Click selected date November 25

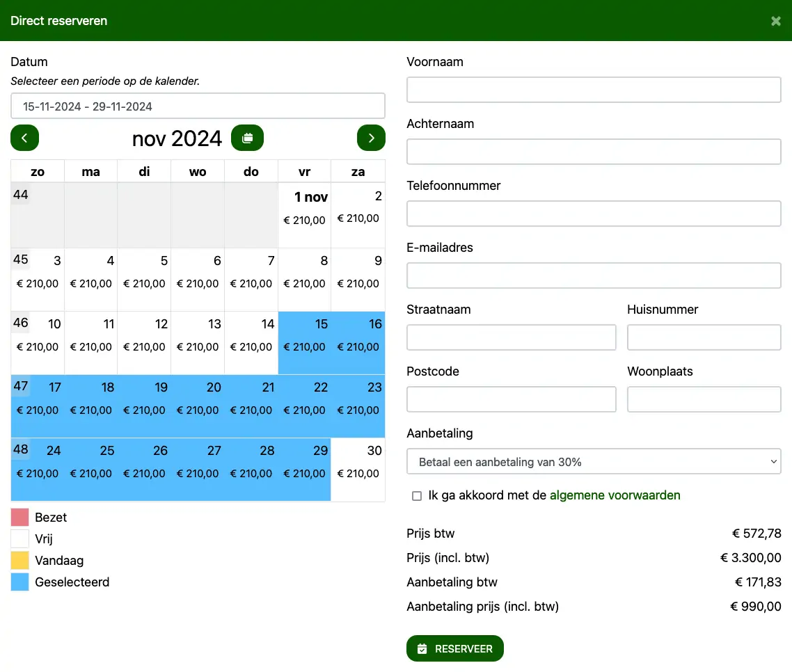(91, 470)
